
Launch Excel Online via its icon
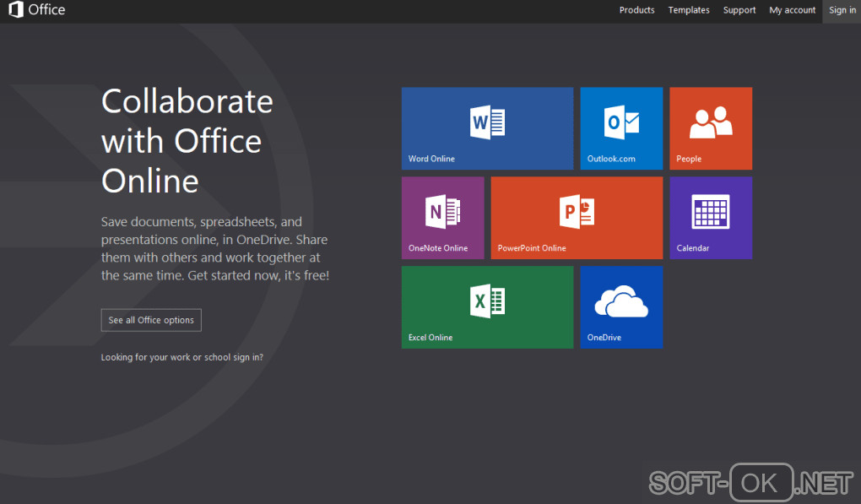pyautogui.click(x=488, y=301)
